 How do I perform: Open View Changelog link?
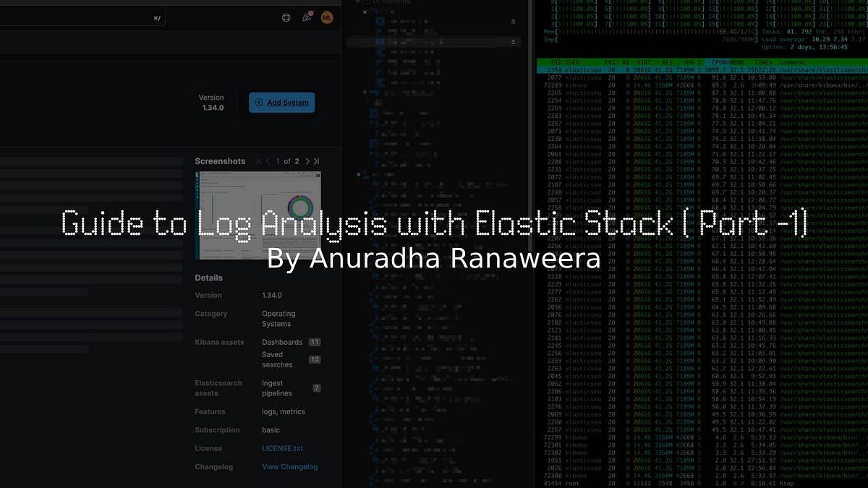(x=289, y=466)
